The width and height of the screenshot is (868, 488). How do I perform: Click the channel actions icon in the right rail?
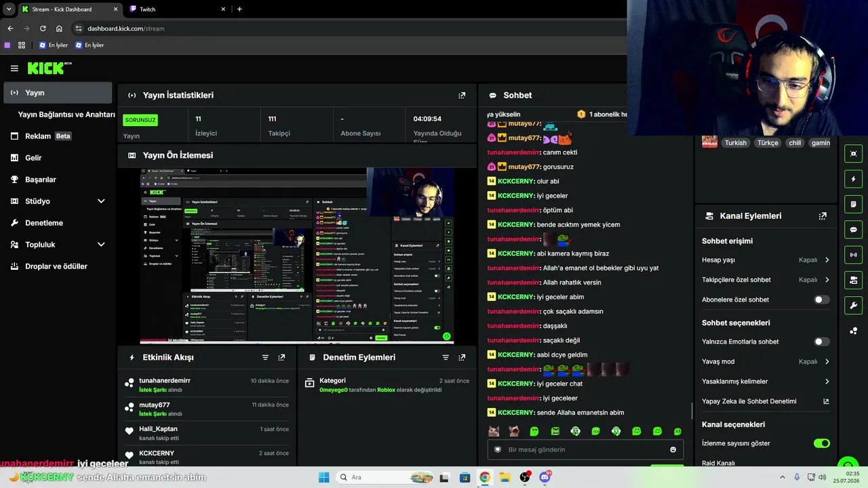tap(853, 280)
